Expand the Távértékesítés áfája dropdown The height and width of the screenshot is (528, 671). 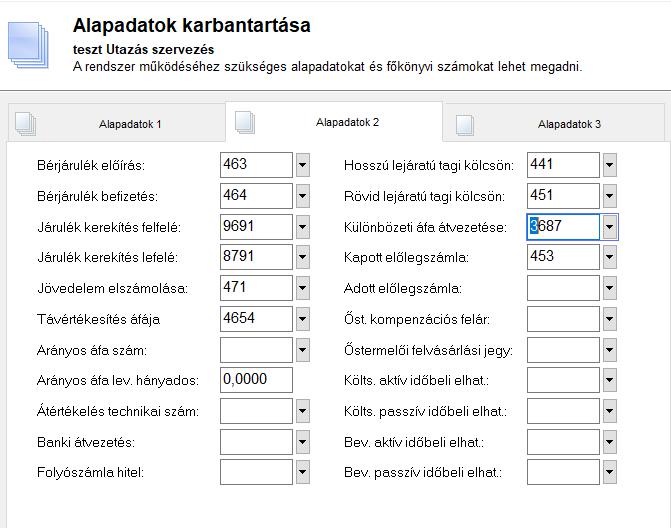[303, 320]
